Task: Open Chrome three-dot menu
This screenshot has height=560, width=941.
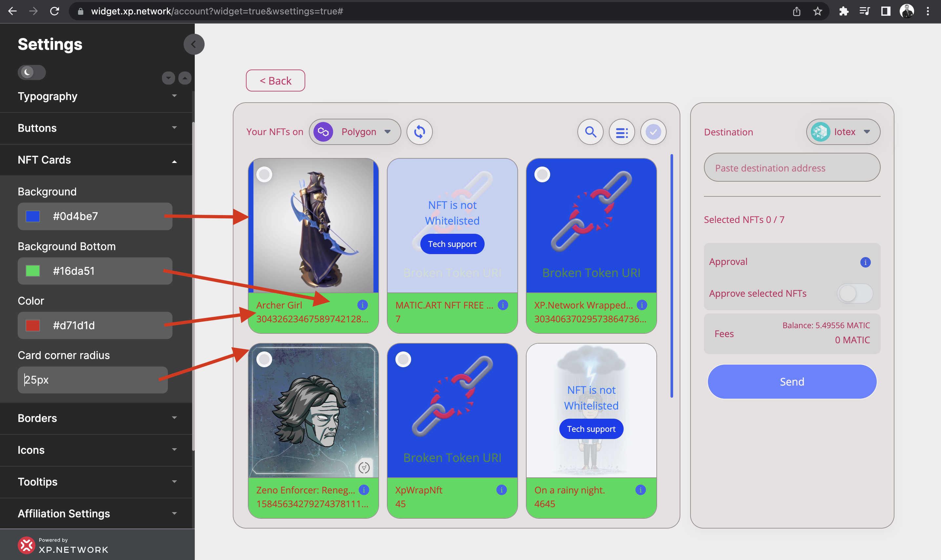Action: click(928, 11)
